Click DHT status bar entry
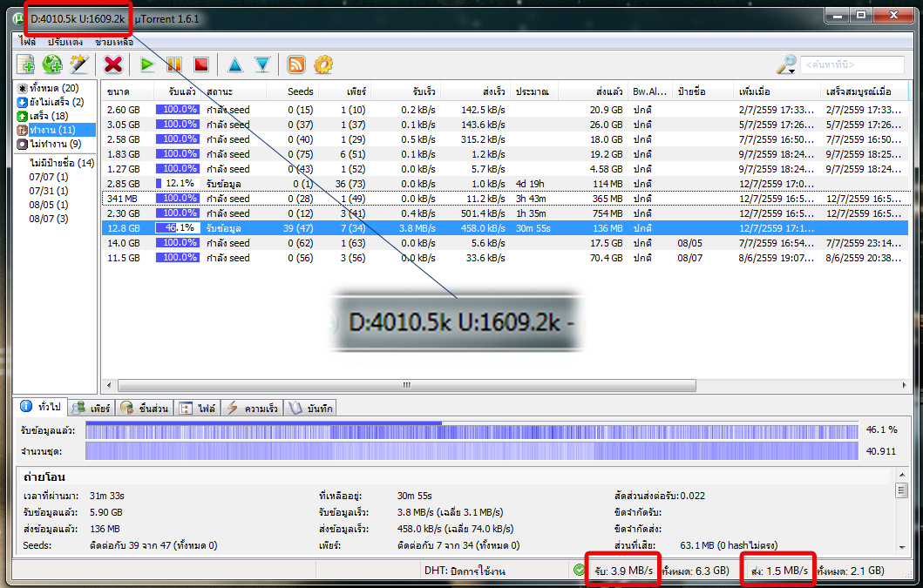The width and height of the screenshot is (923, 588). tap(465, 571)
